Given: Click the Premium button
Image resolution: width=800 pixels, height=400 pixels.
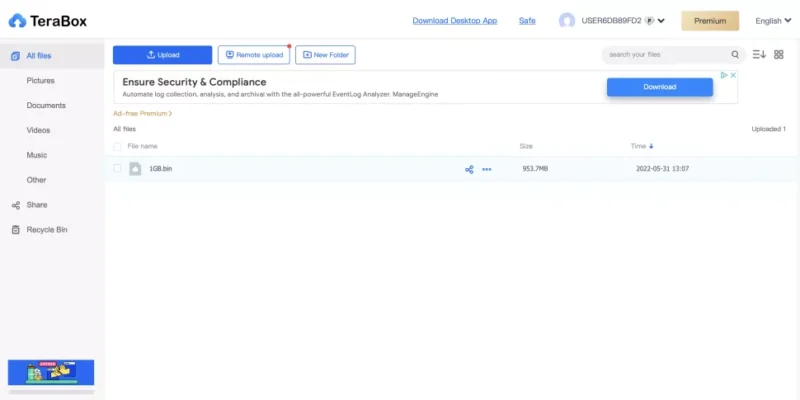Looking at the screenshot, I should point(710,21).
